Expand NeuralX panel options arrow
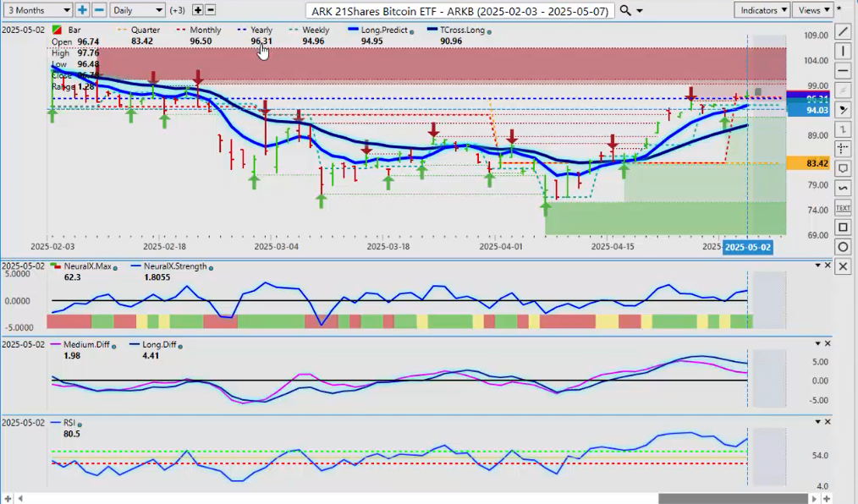The width and height of the screenshot is (858, 504). pos(818,266)
